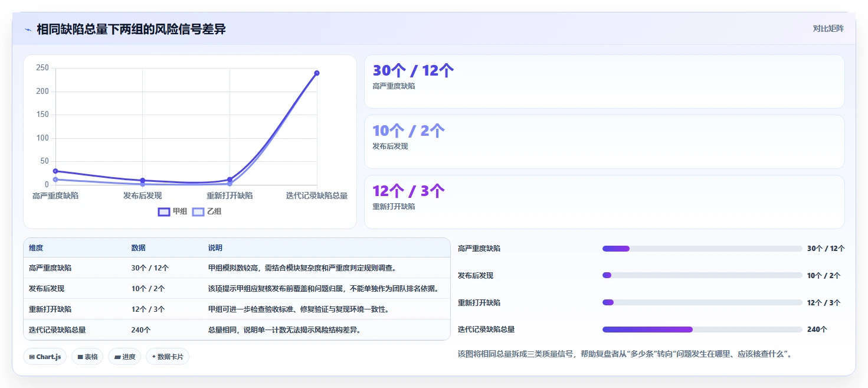Image resolution: width=868 pixels, height=388 pixels.
Task: Click y-axis tick label 250
Action: [x=42, y=68]
